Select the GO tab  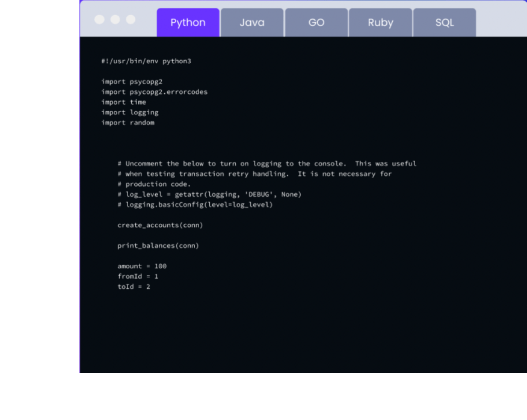[x=316, y=23]
